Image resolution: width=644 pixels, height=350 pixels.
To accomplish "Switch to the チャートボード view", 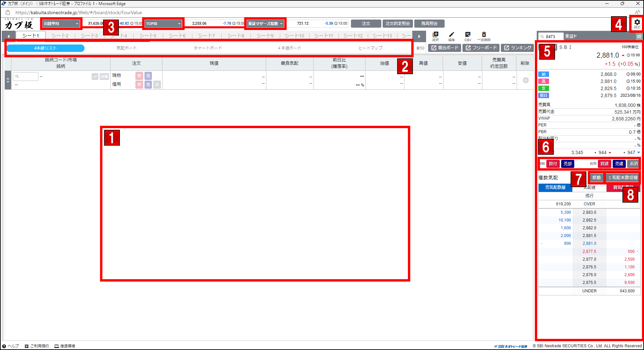I will click(x=208, y=48).
